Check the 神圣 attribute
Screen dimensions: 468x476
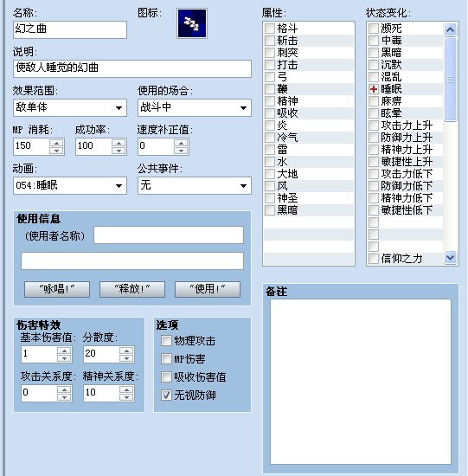[270, 198]
